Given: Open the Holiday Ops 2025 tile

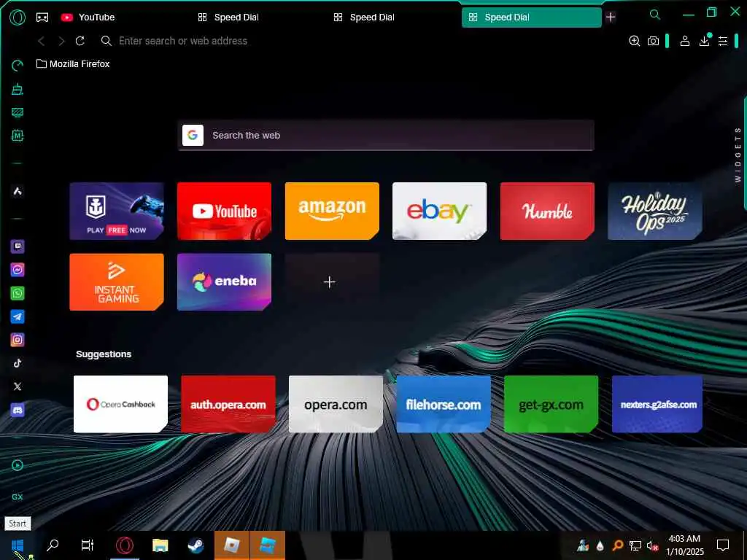Looking at the screenshot, I should click(x=655, y=211).
